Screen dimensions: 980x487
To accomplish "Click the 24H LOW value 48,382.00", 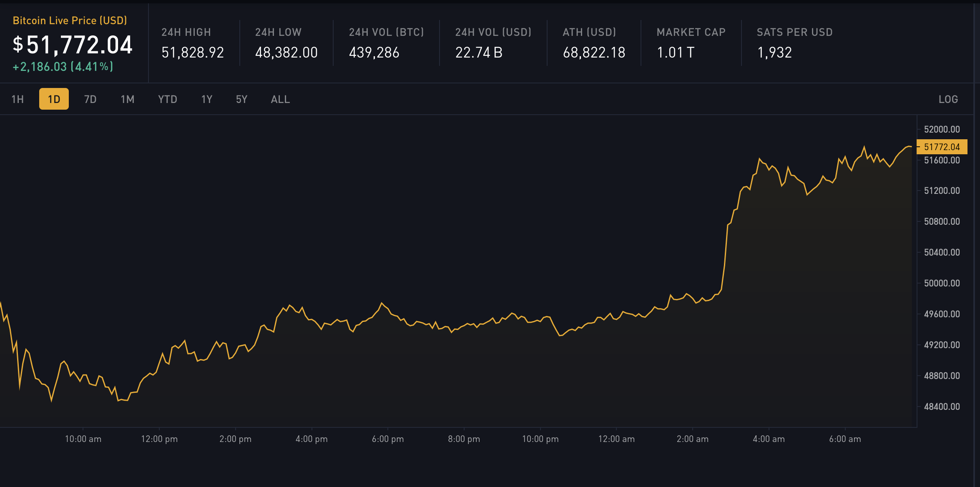I will [x=286, y=53].
